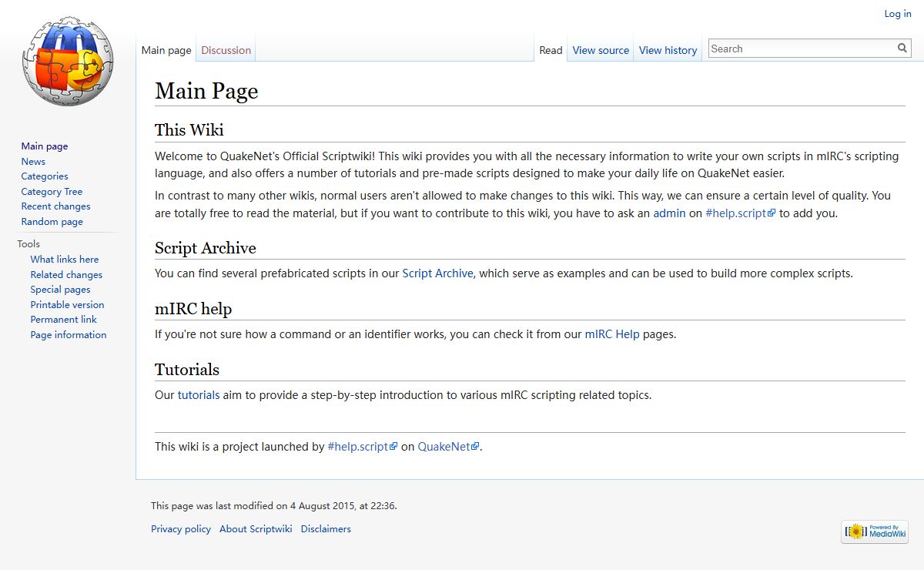Go to Main page in sidebar
The image size is (924, 570).
tap(45, 146)
